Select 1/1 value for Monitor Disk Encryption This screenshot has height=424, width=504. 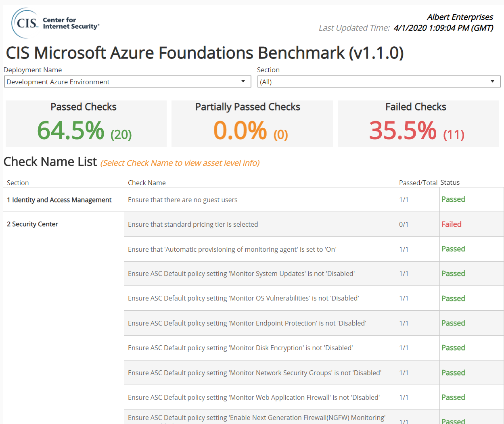404,348
